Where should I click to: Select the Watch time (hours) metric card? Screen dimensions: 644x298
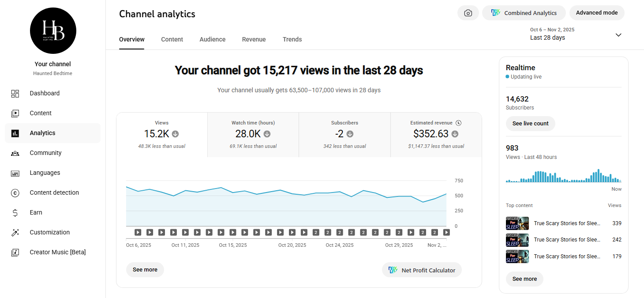(x=253, y=135)
